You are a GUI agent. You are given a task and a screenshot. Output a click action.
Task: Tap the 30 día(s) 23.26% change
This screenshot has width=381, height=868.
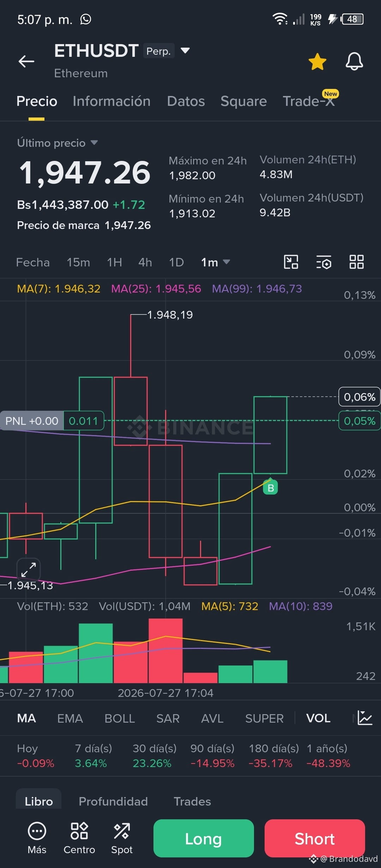click(x=155, y=756)
